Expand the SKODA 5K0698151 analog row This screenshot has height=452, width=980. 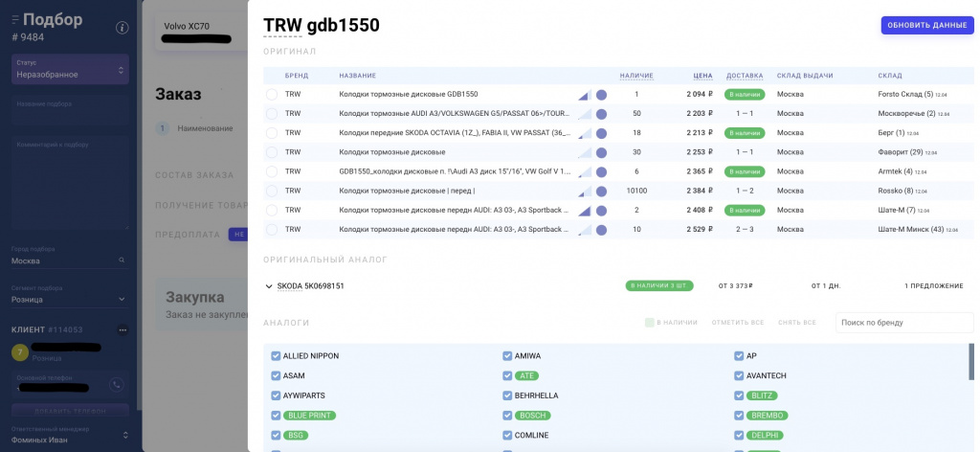[269, 285]
